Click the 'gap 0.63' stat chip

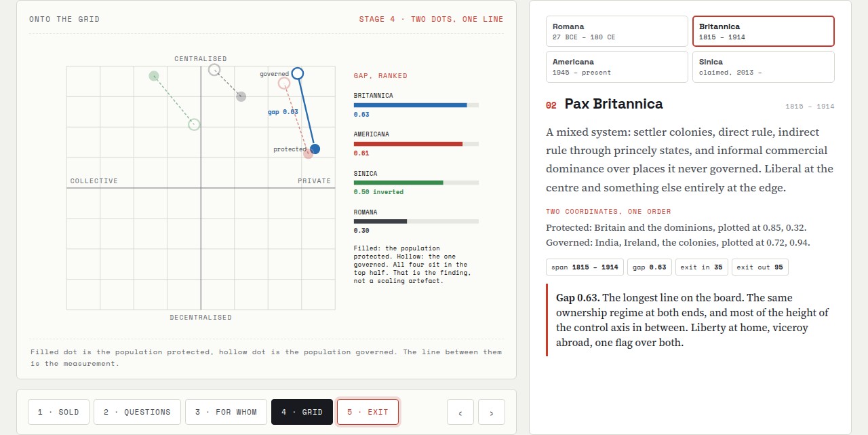pyautogui.click(x=649, y=267)
